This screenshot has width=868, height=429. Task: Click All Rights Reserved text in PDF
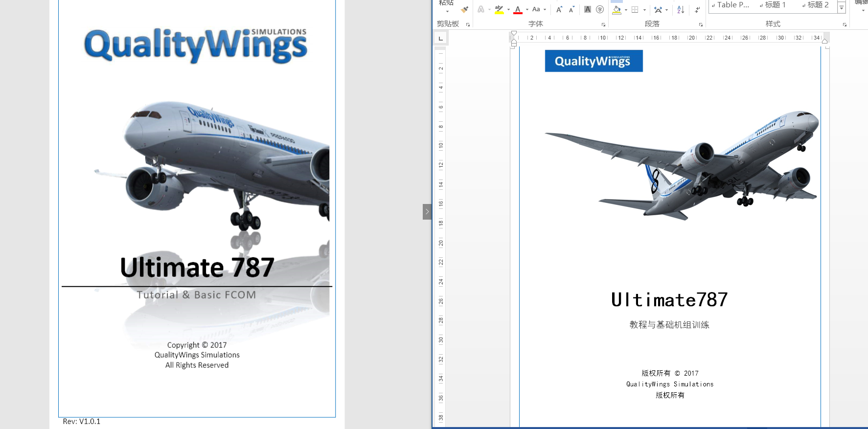[197, 365]
